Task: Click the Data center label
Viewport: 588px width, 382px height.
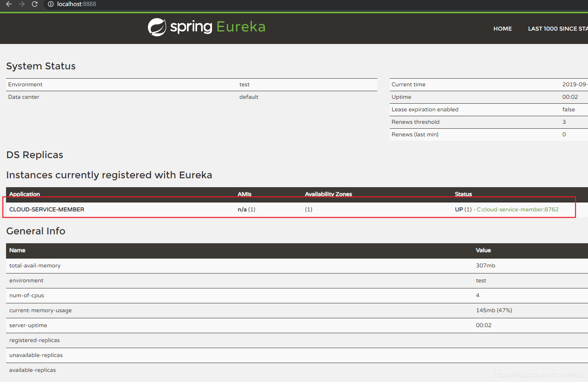Action: (x=24, y=97)
